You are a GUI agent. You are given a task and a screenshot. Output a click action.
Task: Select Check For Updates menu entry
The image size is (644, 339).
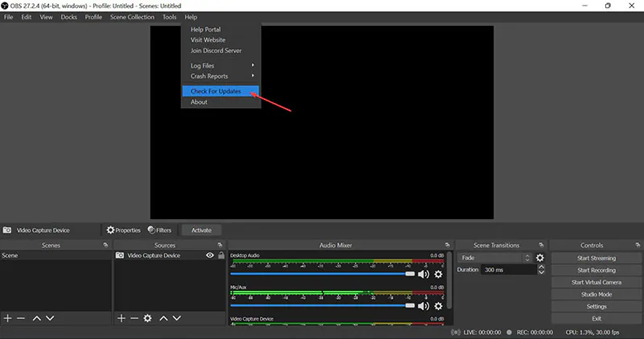(x=221, y=91)
